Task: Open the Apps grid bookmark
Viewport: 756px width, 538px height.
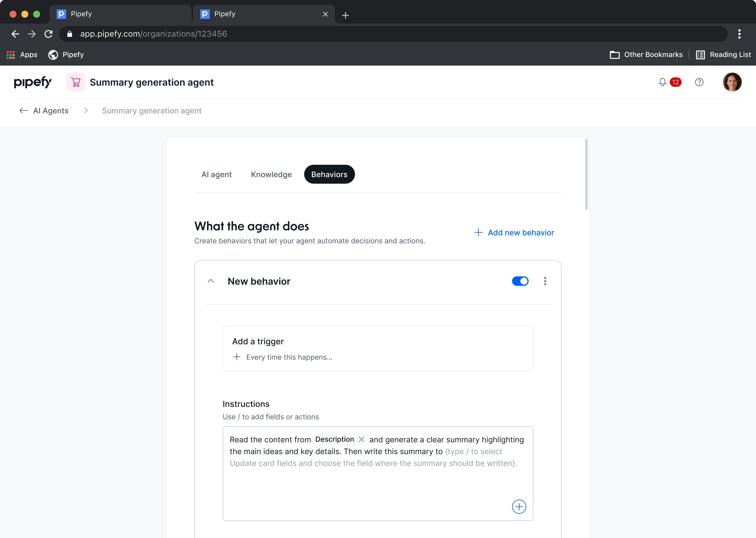Action: (11, 55)
